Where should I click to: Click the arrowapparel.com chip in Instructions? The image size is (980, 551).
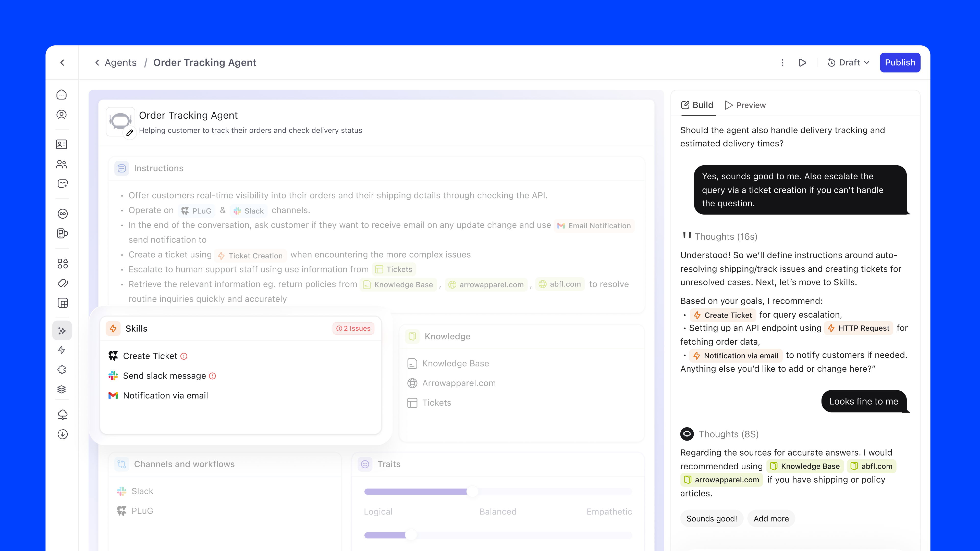[x=486, y=285]
